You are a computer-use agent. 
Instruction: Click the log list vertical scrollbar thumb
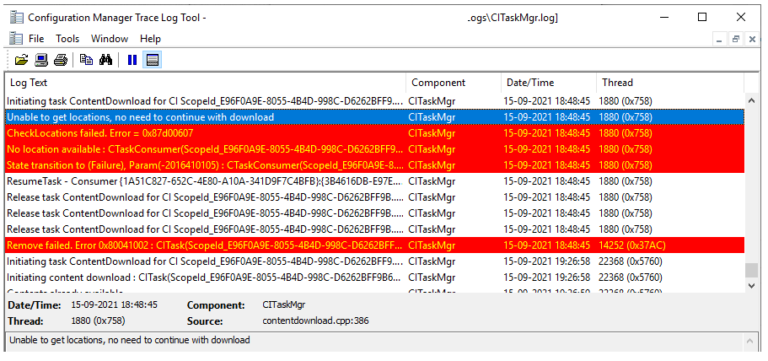point(750,270)
